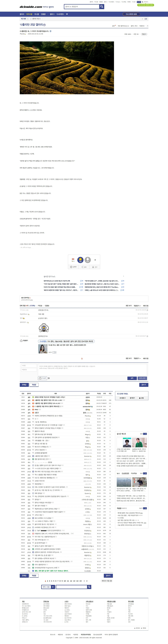Expand the navigation bar dropdown triangle
The image size is (168, 644).
(67, 14)
